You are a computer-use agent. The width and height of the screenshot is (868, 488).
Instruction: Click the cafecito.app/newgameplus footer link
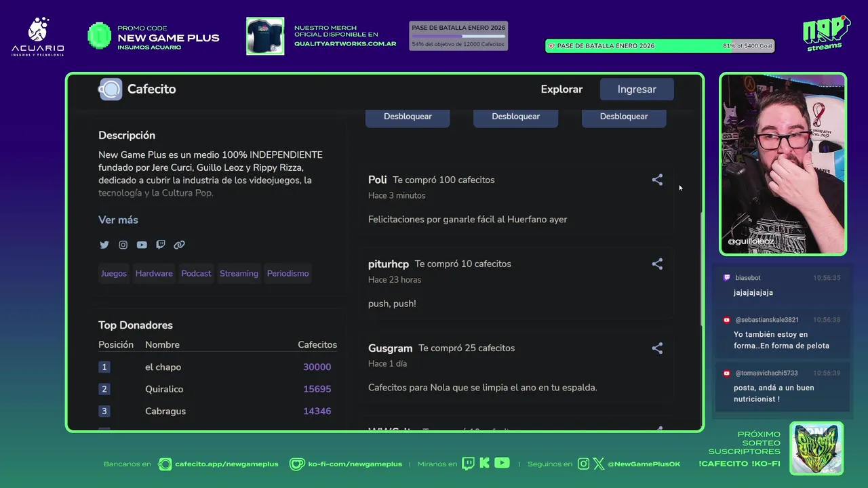[226, 464]
